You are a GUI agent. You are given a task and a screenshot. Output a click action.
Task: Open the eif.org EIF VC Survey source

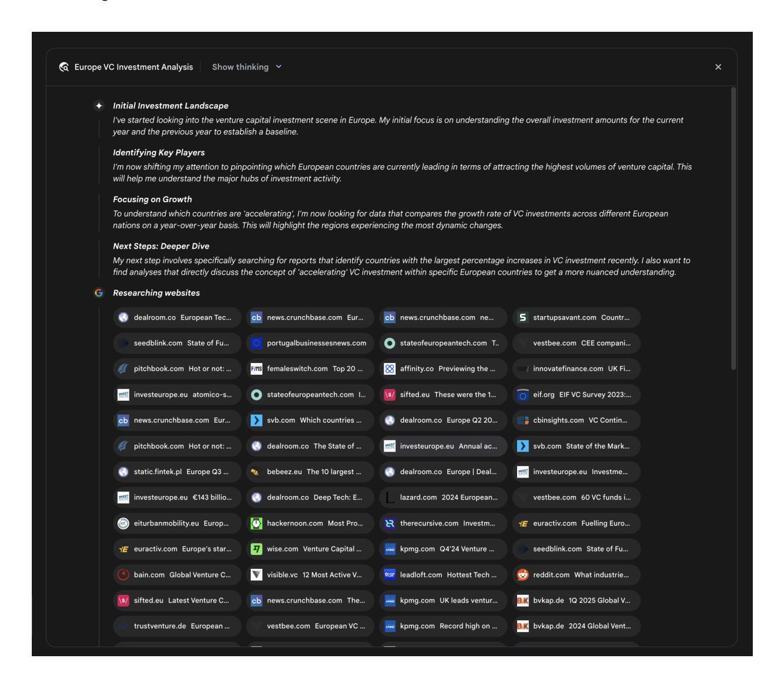coord(576,395)
